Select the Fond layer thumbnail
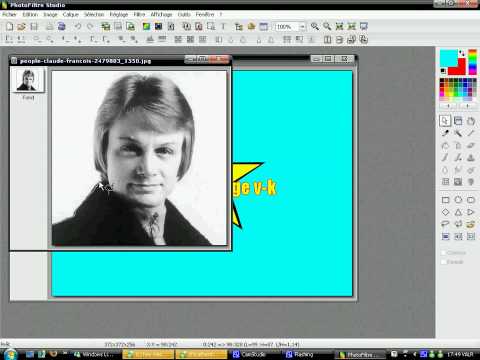 point(28,80)
